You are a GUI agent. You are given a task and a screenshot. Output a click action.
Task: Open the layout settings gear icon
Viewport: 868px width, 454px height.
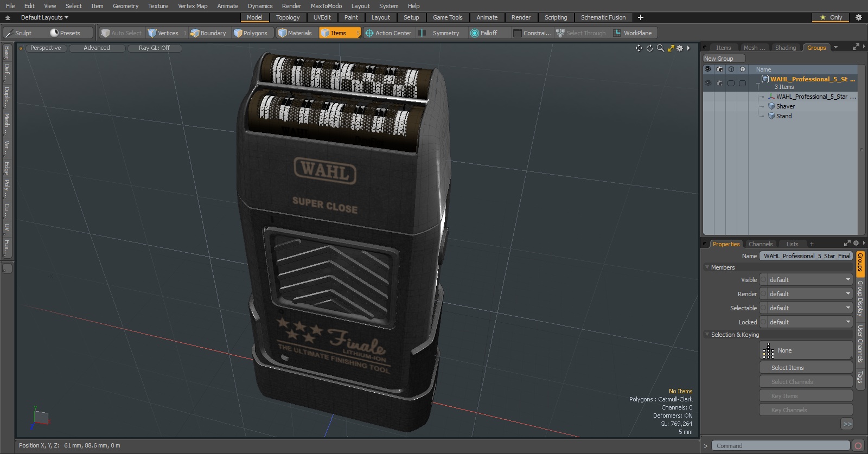[x=859, y=17]
